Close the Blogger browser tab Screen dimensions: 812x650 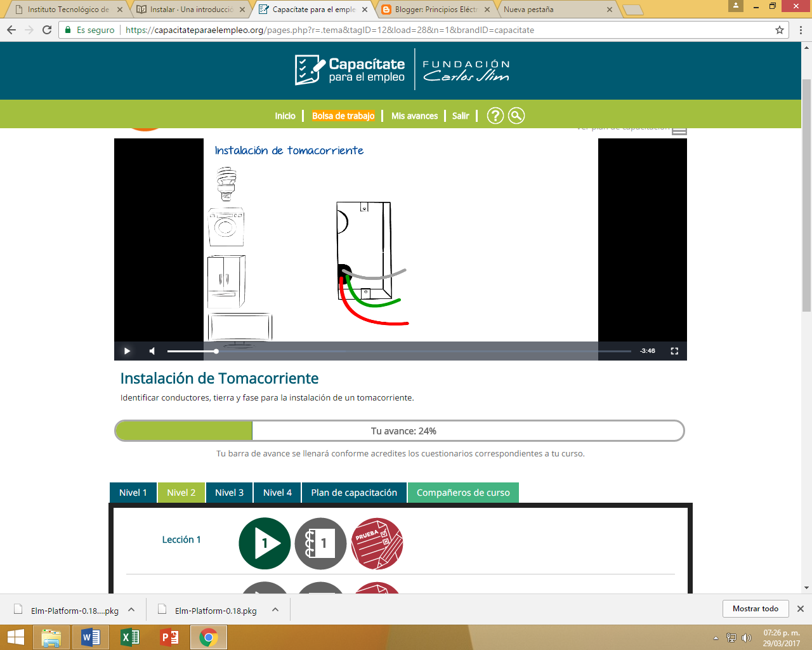click(487, 10)
